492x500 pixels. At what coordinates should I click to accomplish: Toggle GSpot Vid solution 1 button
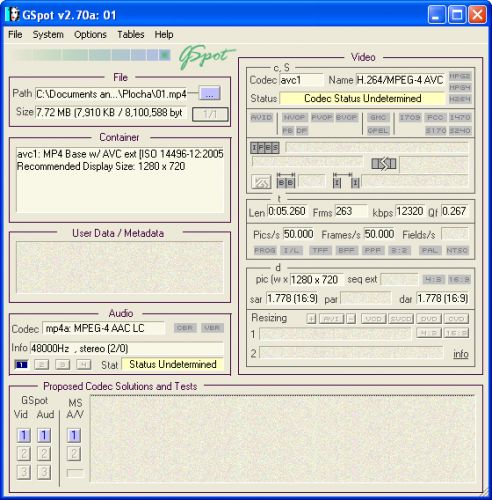point(24,435)
